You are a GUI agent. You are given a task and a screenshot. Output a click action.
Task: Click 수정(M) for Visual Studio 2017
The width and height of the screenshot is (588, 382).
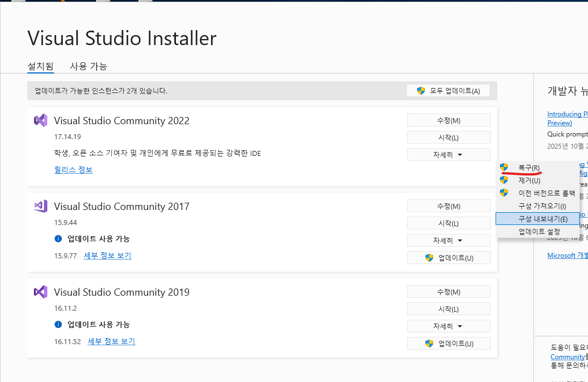448,206
